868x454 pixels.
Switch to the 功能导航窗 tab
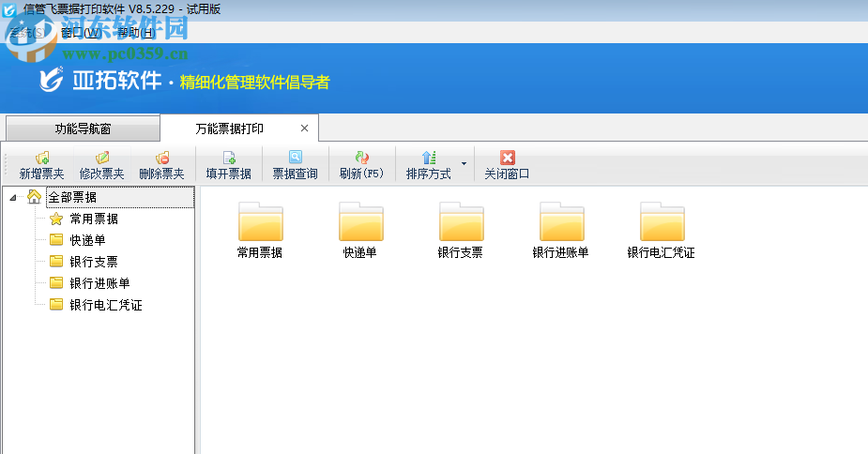pyautogui.click(x=83, y=129)
